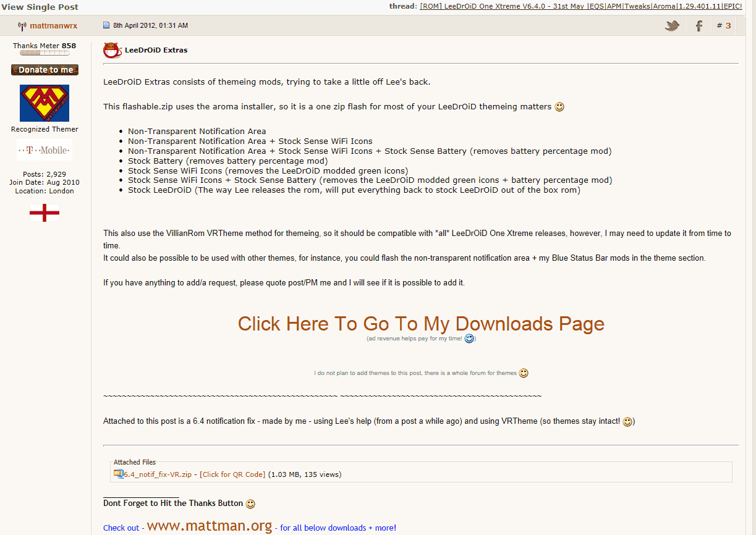Visit the www.mattman.org link
The image size is (756, 535).
(x=210, y=526)
